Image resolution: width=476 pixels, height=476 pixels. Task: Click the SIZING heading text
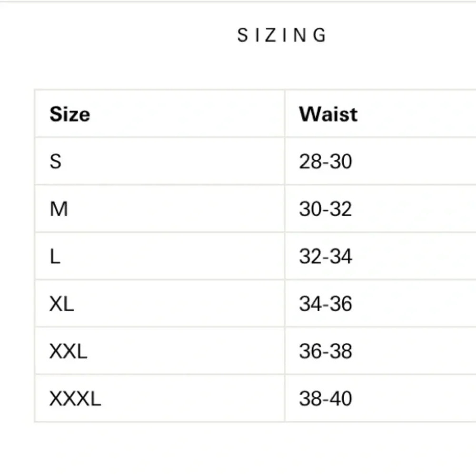pyautogui.click(x=282, y=35)
